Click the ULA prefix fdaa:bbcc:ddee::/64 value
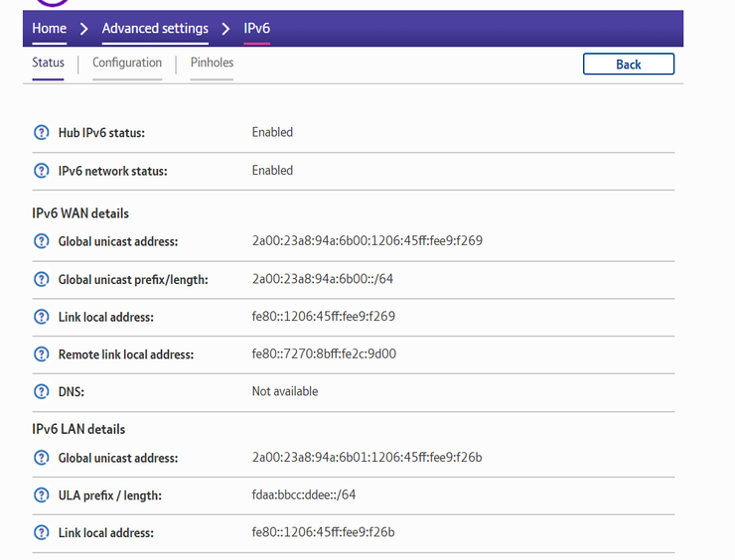 click(303, 495)
